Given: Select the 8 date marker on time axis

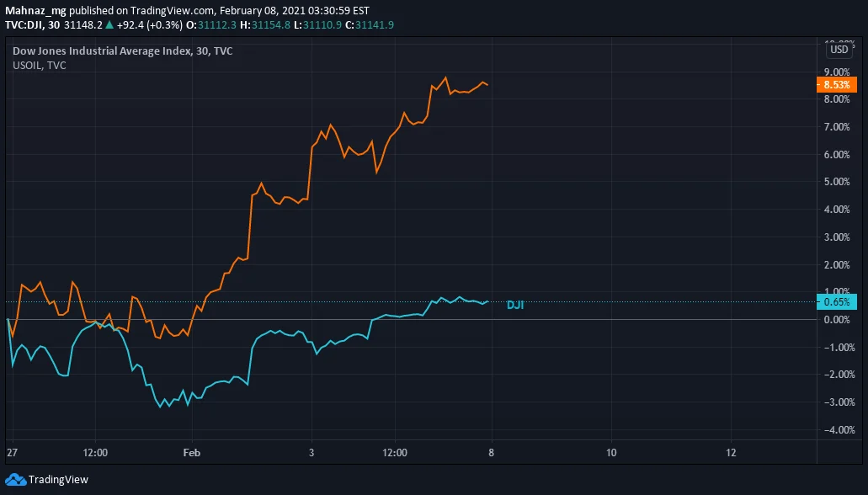Looking at the screenshot, I should coord(491,452).
